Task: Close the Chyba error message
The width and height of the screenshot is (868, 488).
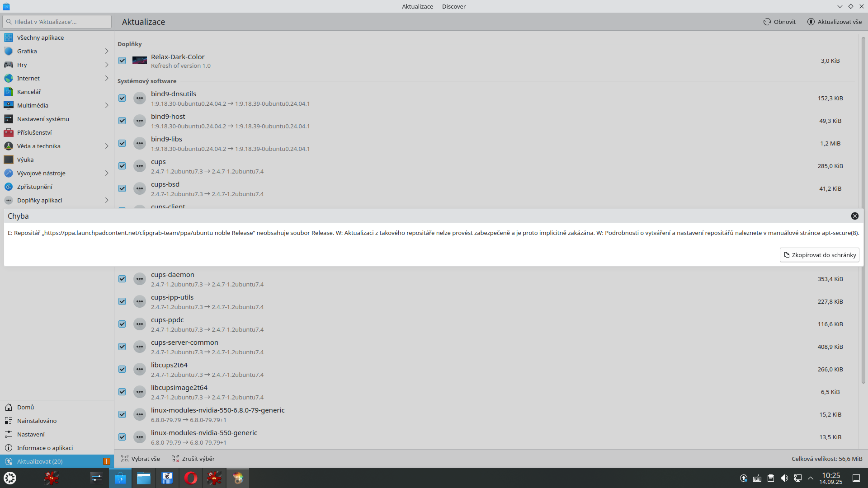Action: coord(854,216)
